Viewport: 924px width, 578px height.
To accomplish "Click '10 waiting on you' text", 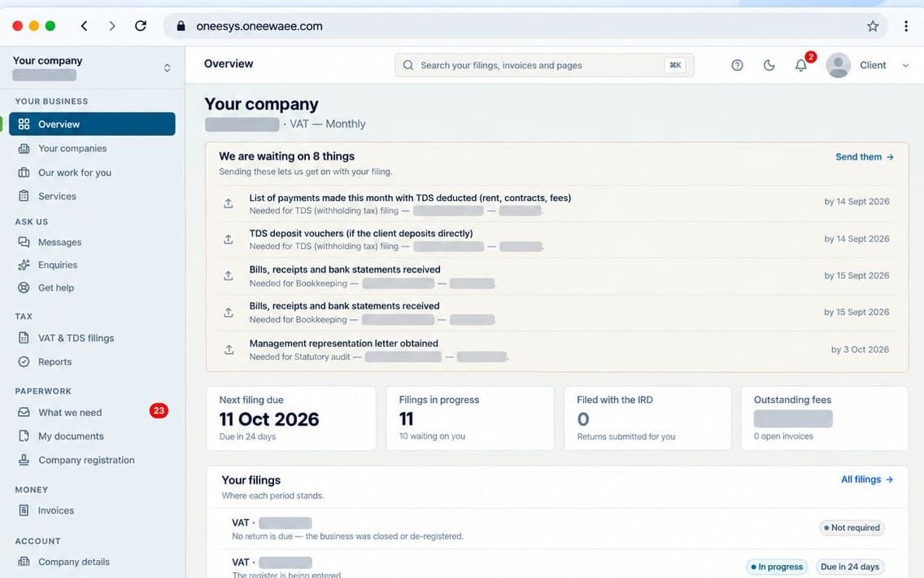I will 432,436.
